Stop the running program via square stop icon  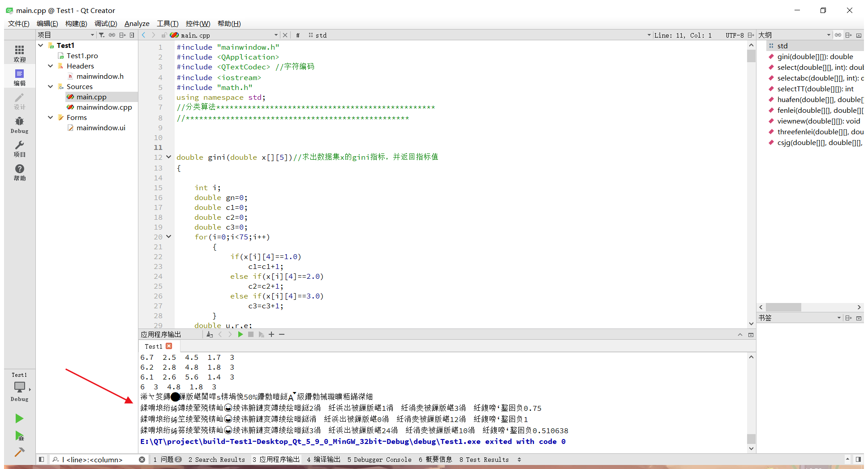click(250, 334)
